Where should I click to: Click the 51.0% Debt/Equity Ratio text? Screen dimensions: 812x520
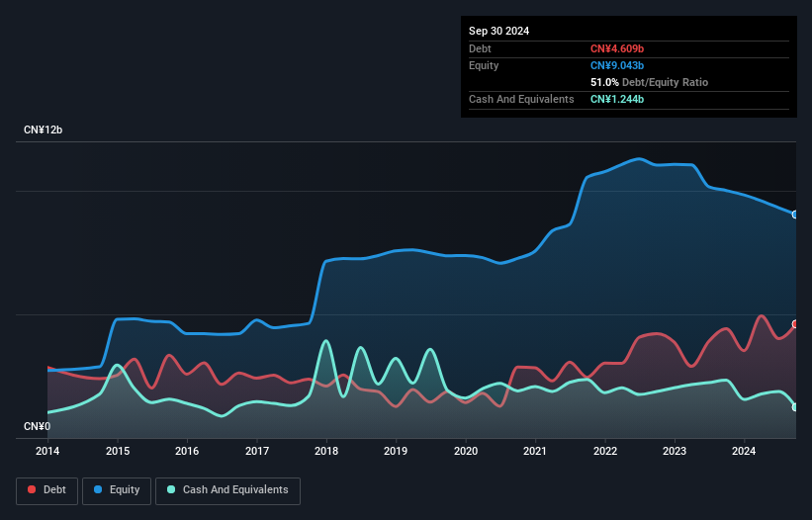(649, 82)
